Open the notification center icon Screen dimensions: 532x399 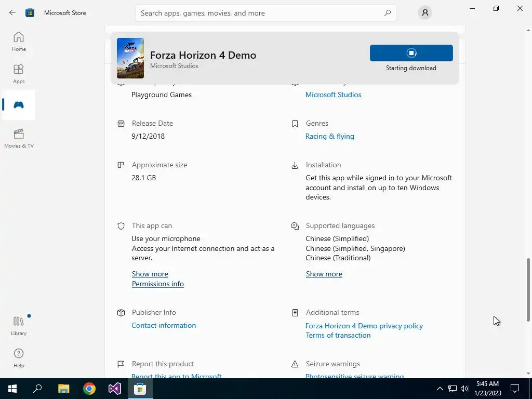click(x=515, y=389)
